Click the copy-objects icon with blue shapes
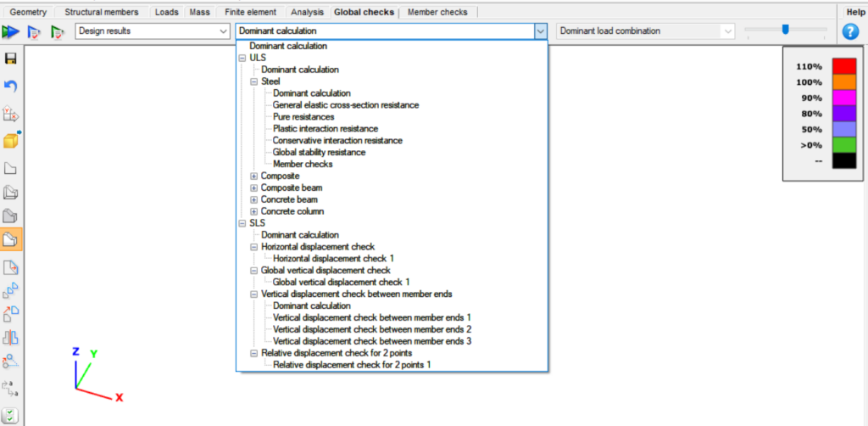Screen dimensions: 868x426 point(11,290)
